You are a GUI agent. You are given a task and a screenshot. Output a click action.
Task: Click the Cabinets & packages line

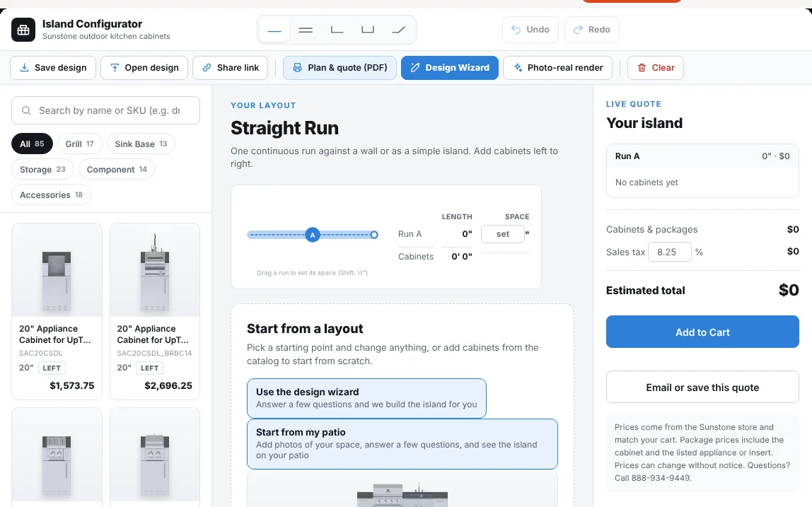703,229
